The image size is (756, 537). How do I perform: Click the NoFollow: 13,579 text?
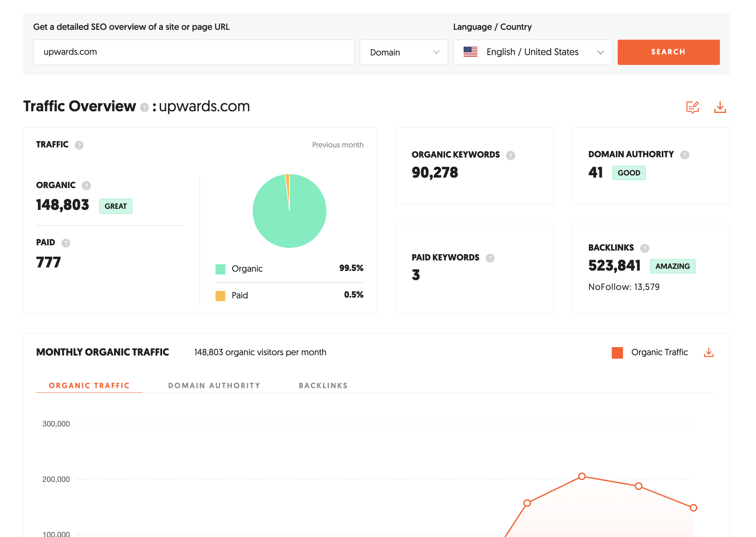point(624,287)
